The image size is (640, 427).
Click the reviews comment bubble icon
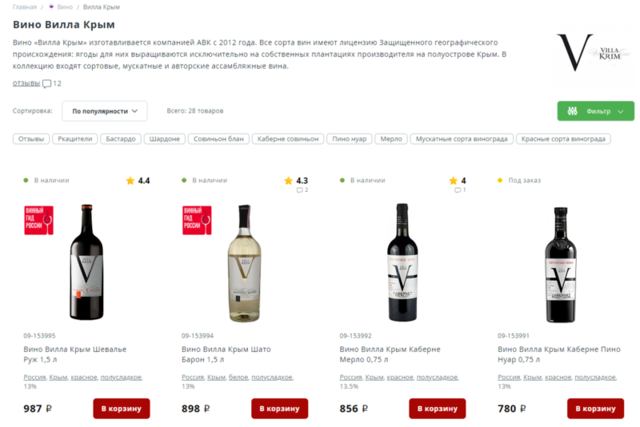coord(47,84)
